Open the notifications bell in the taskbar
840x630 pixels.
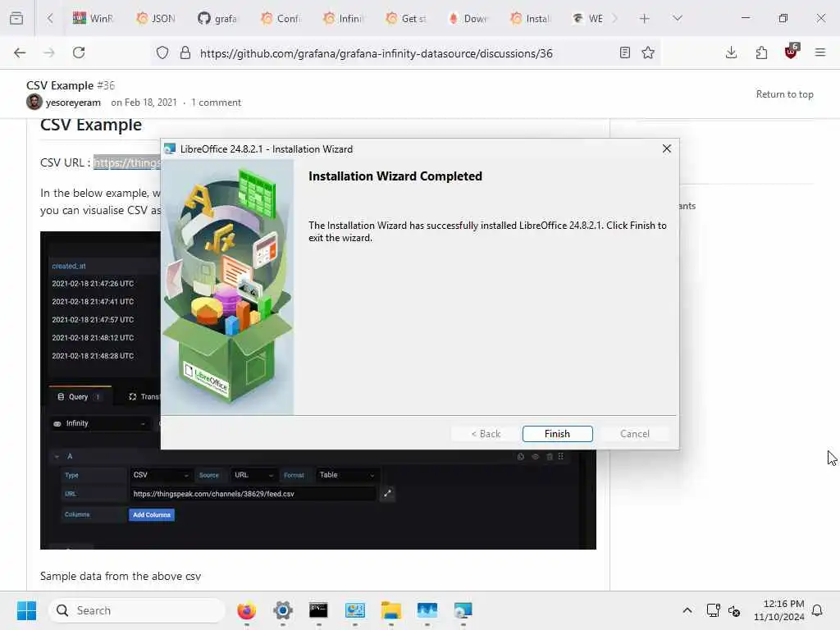pos(817,610)
